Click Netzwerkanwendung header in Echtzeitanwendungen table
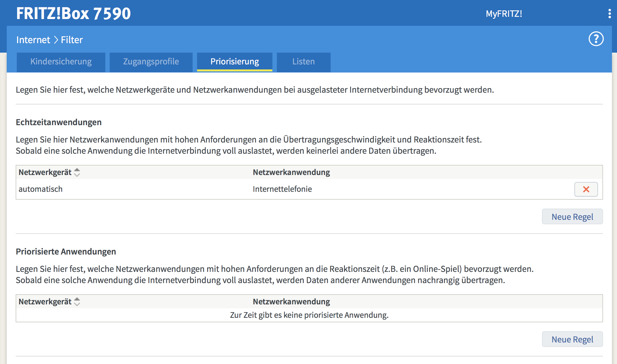617x364 pixels. click(x=291, y=172)
